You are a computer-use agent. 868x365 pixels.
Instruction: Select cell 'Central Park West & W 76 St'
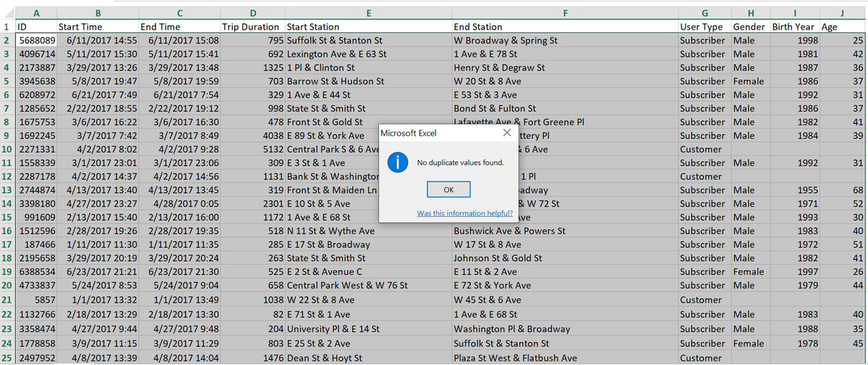coord(368,285)
